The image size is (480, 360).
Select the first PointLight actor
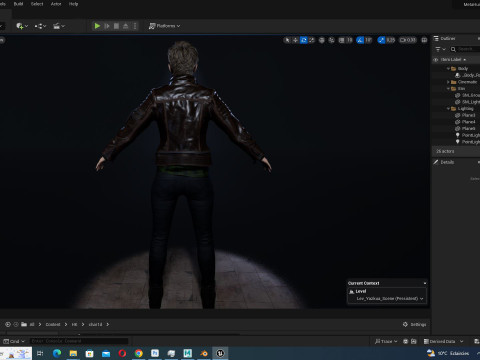click(x=467, y=135)
